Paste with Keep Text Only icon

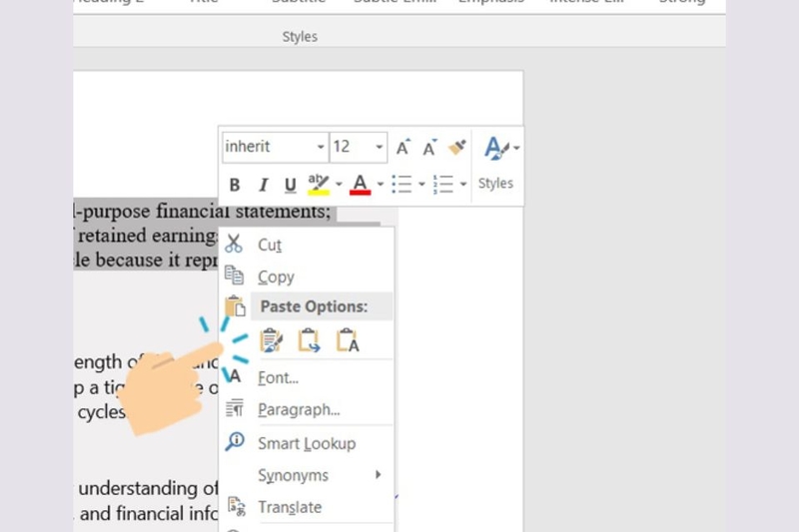coord(348,340)
